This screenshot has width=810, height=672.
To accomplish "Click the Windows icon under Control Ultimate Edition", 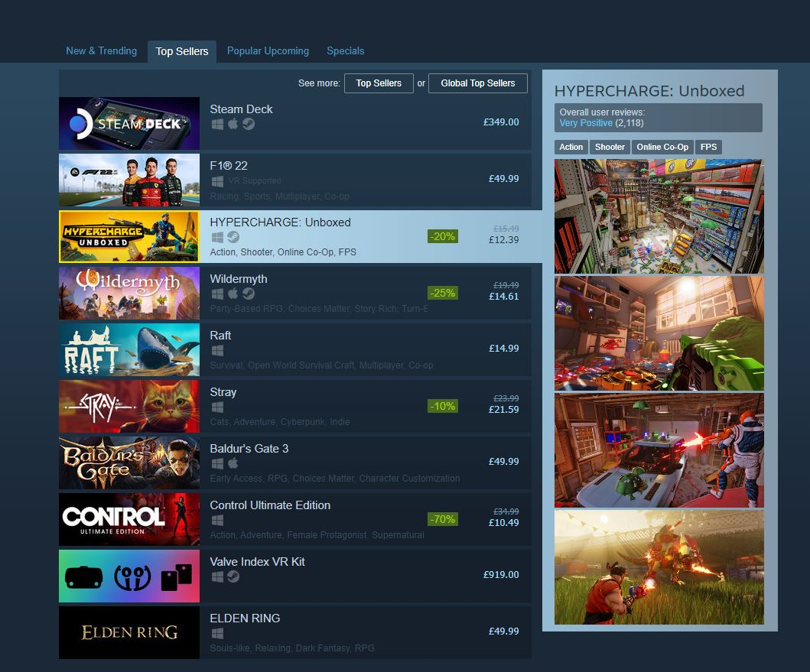I will (217, 520).
